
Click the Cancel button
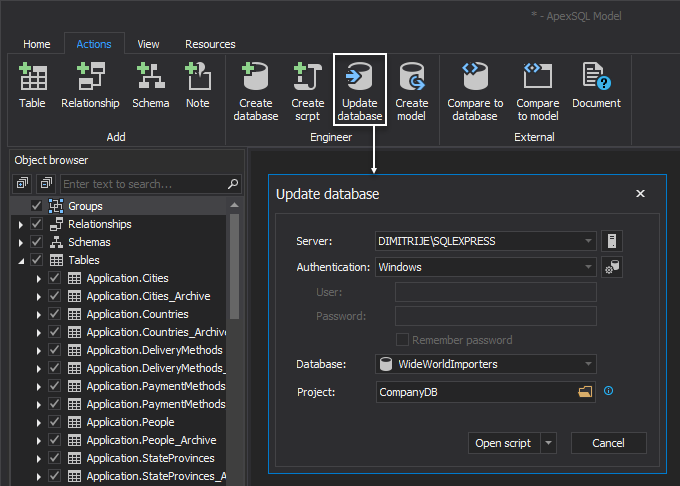point(608,443)
